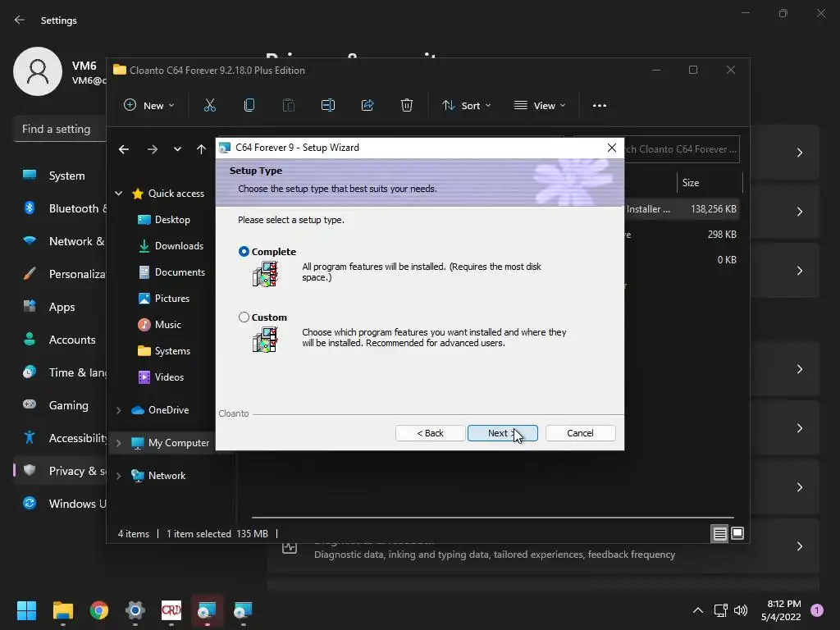
Task: Open Desktop in Explorer navigation pane
Action: click(x=164, y=220)
